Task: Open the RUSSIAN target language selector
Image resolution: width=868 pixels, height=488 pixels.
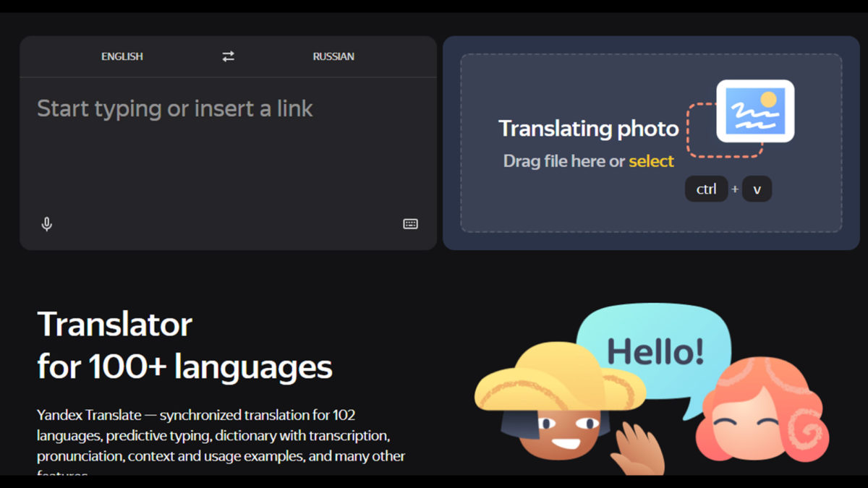Action: [x=333, y=56]
